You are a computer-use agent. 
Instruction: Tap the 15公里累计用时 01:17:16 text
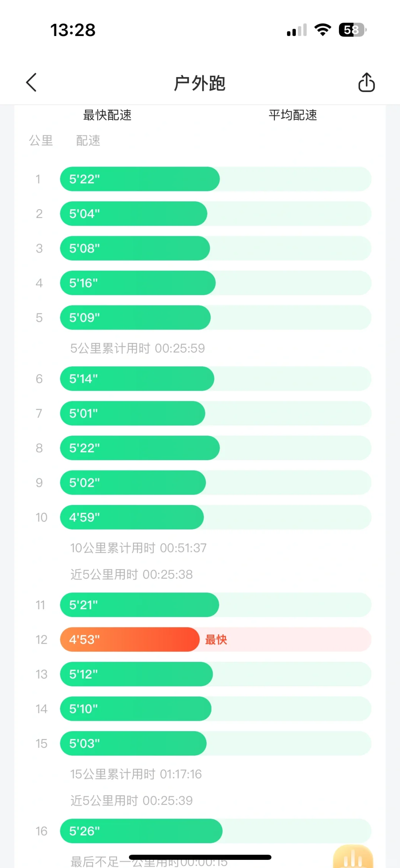point(136,774)
